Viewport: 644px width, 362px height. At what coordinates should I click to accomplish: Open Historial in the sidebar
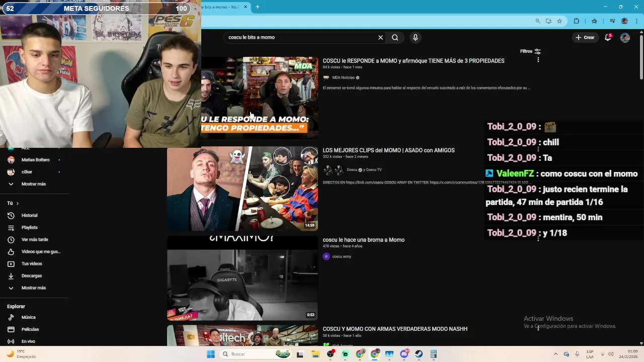(35, 215)
